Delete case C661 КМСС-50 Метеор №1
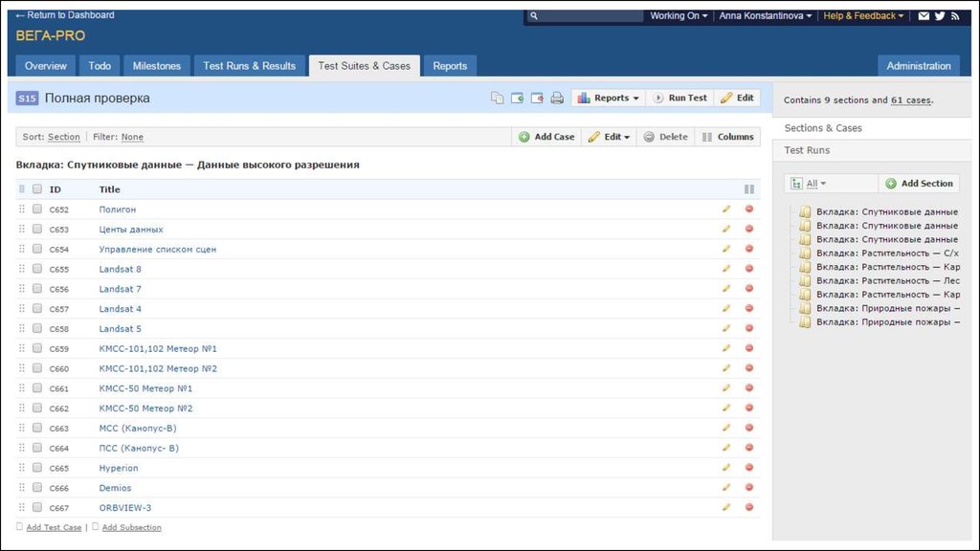Screen dimensions: 980x551 tap(748, 388)
